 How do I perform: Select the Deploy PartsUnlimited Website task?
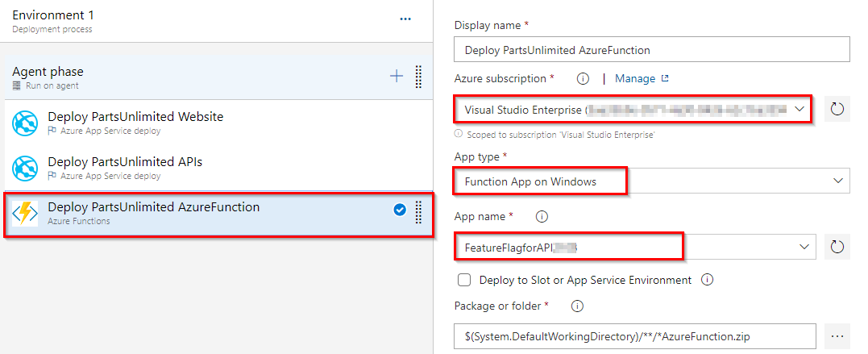[x=218, y=123]
